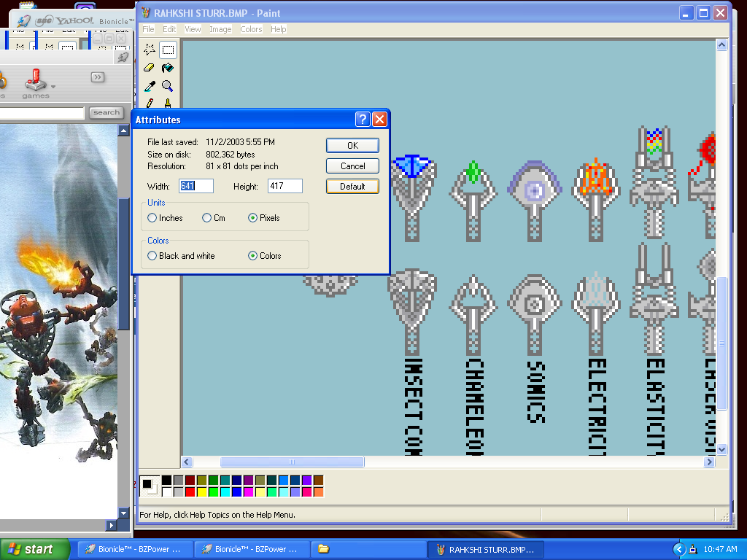
Task: Confirm attributes with the OK button
Action: [x=352, y=145]
